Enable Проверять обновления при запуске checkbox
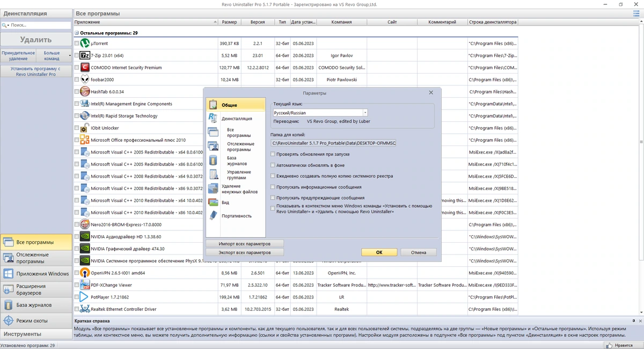Screen dimensions: 644x349 tap(273, 154)
